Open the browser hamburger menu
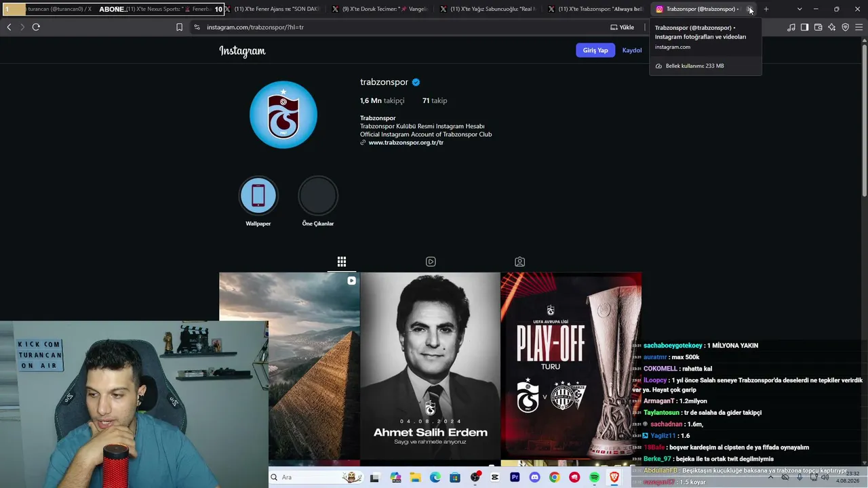Viewport: 868px width, 488px height. pyautogui.click(x=859, y=27)
